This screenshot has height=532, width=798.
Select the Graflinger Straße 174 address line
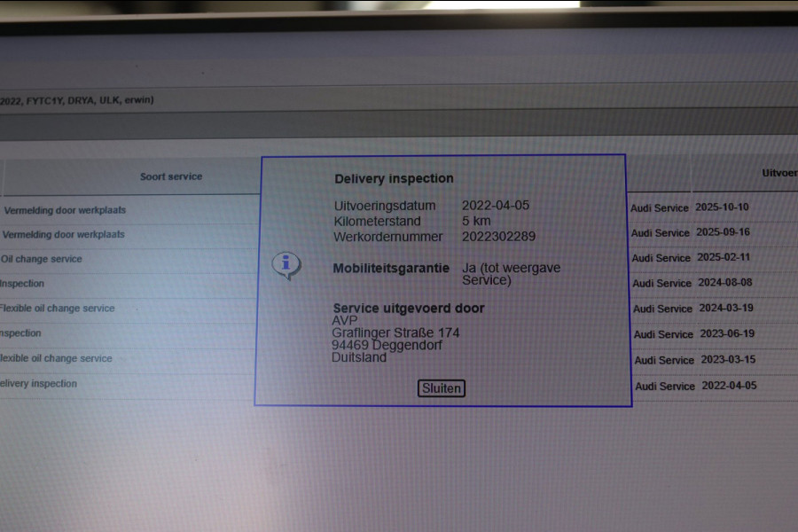(x=395, y=333)
